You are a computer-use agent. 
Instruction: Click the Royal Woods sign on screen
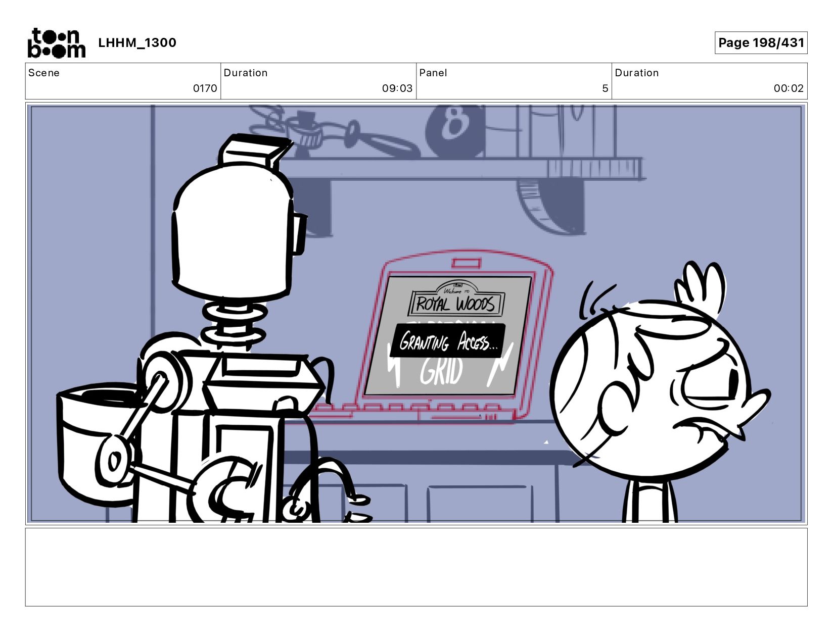pyautogui.click(x=455, y=300)
